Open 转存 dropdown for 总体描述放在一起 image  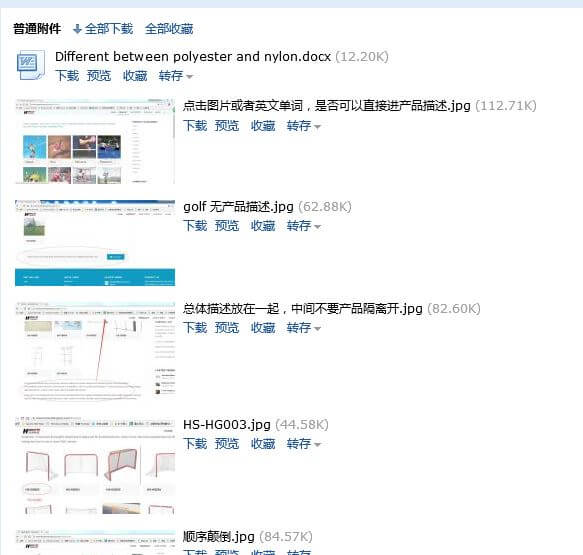(303, 328)
